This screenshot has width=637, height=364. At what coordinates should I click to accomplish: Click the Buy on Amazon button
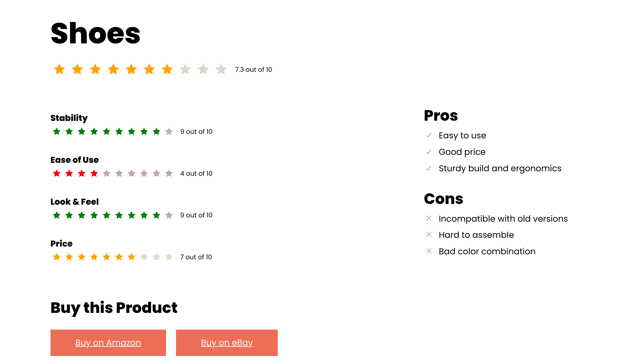[x=108, y=343]
